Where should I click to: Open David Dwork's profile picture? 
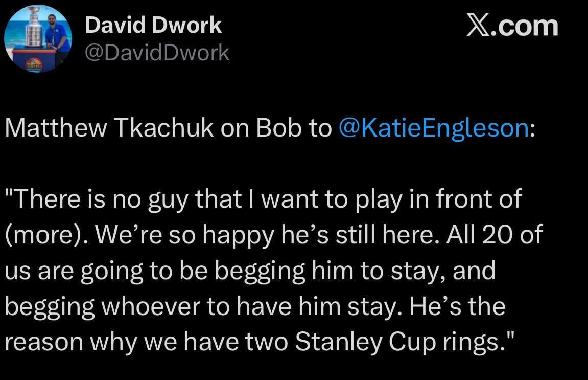click(38, 39)
